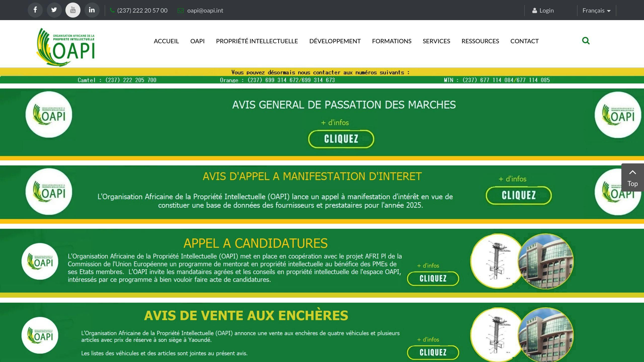Click left OAPI circle logo in passation banner
Screen dimensions: 644x362
[x=49, y=115]
